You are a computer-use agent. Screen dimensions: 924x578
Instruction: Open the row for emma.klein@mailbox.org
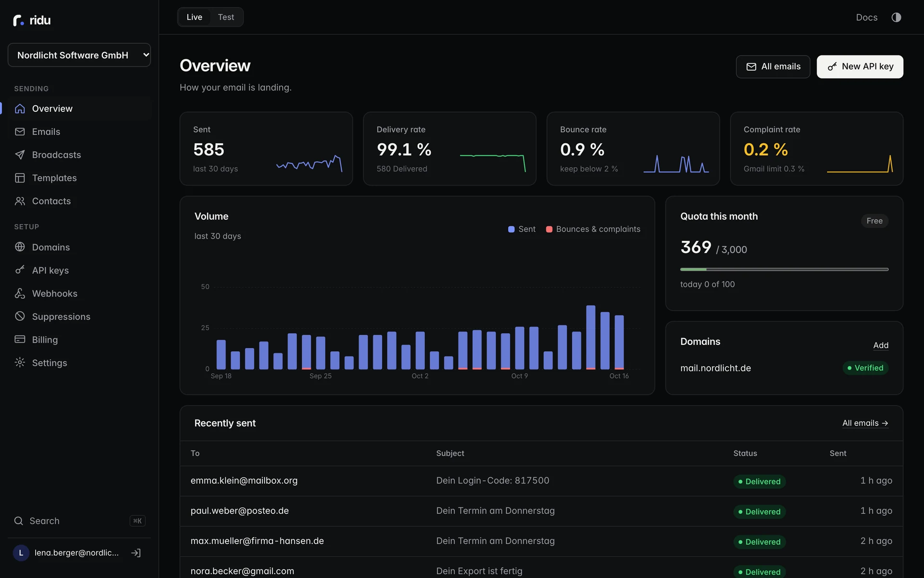541,481
